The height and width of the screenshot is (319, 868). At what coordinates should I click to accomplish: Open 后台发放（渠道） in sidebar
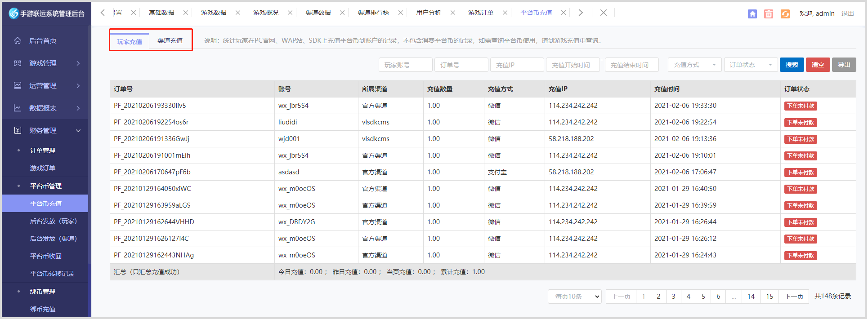pyautogui.click(x=54, y=239)
